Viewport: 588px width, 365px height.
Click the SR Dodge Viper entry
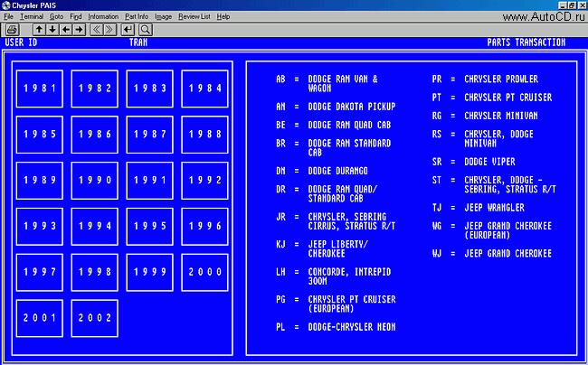(474, 162)
